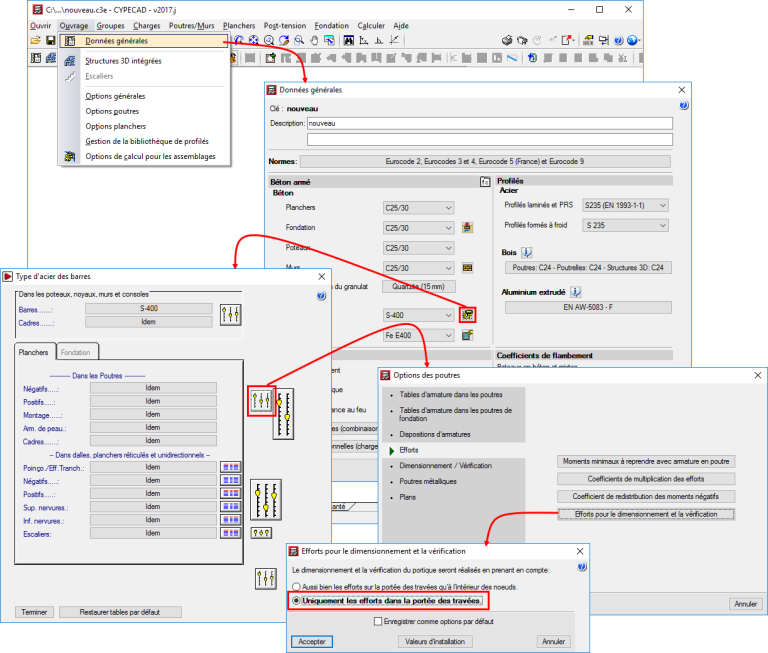Click table icon for Sup. nervures row
768x653 pixels.
230,507
